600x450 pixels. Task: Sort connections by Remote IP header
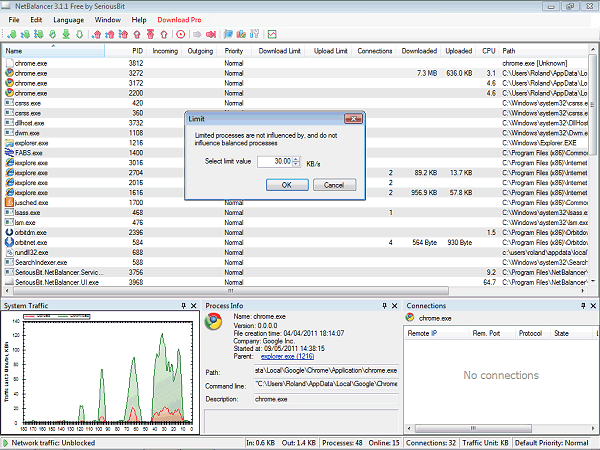tap(436, 333)
